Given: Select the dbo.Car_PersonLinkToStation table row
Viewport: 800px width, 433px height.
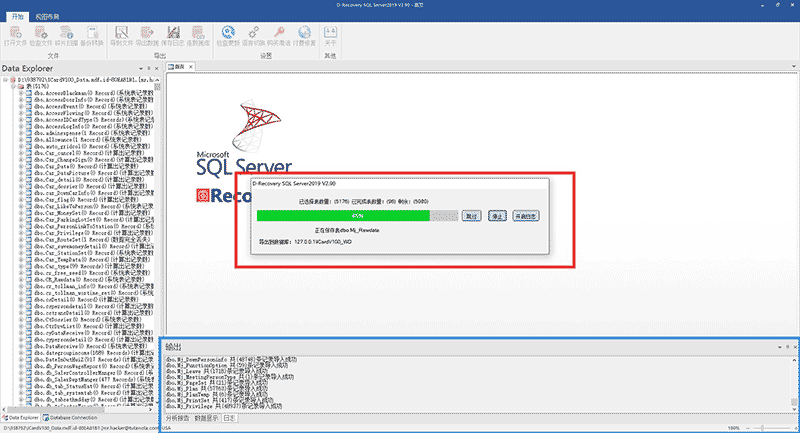Looking at the screenshot, I should coord(94,226).
